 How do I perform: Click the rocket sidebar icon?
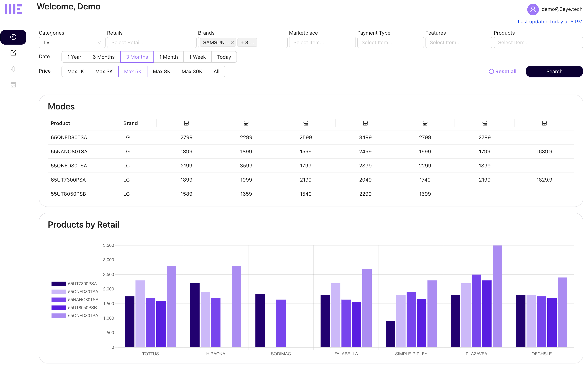coord(13,69)
